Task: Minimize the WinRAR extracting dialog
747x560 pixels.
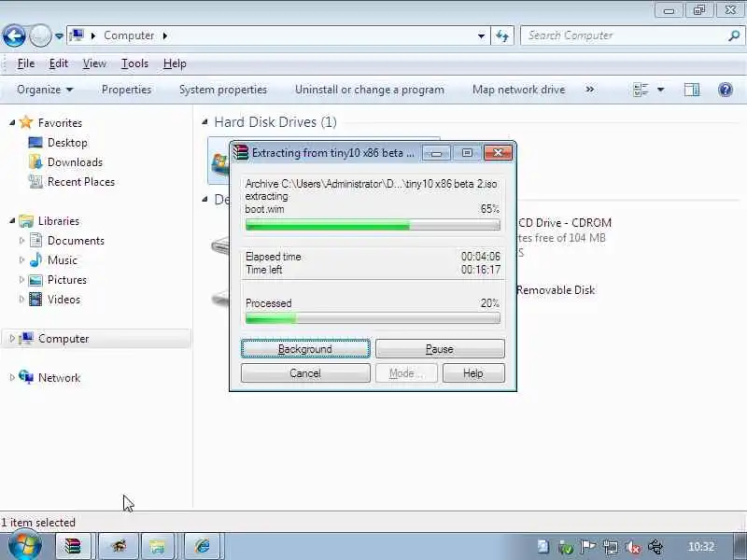Action: [436, 153]
